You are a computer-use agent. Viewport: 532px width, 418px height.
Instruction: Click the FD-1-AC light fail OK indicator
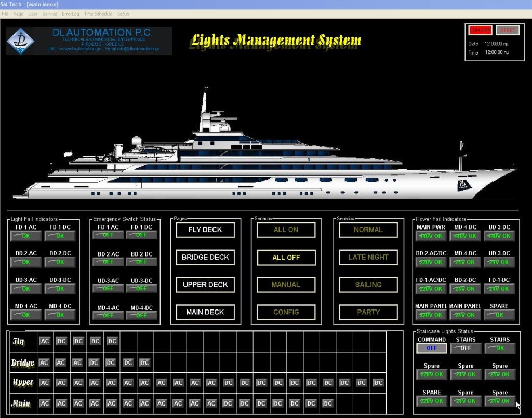[x=26, y=236]
